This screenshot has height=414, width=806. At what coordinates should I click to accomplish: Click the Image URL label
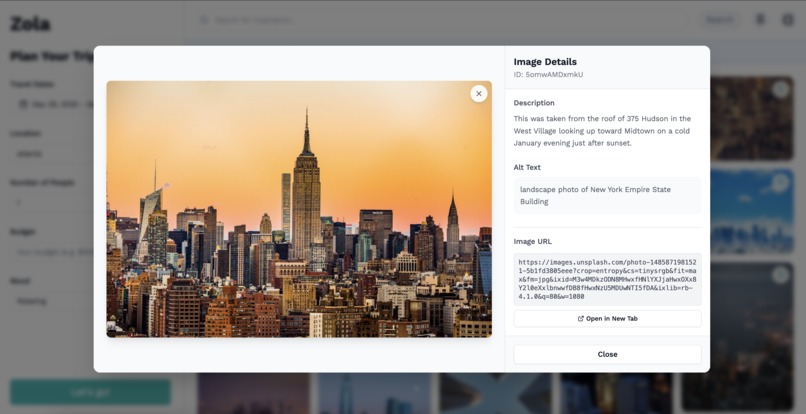pyautogui.click(x=532, y=241)
